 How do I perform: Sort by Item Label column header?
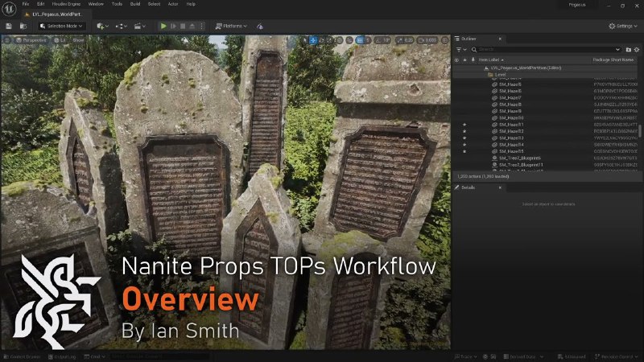coord(491,60)
